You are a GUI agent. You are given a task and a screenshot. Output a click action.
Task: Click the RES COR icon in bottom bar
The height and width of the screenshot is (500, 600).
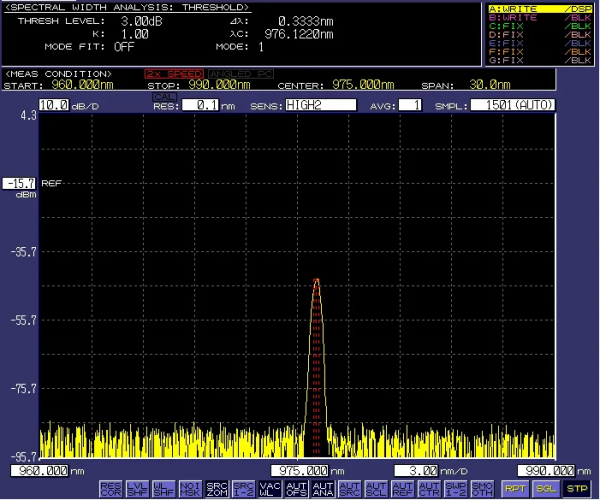point(110,488)
